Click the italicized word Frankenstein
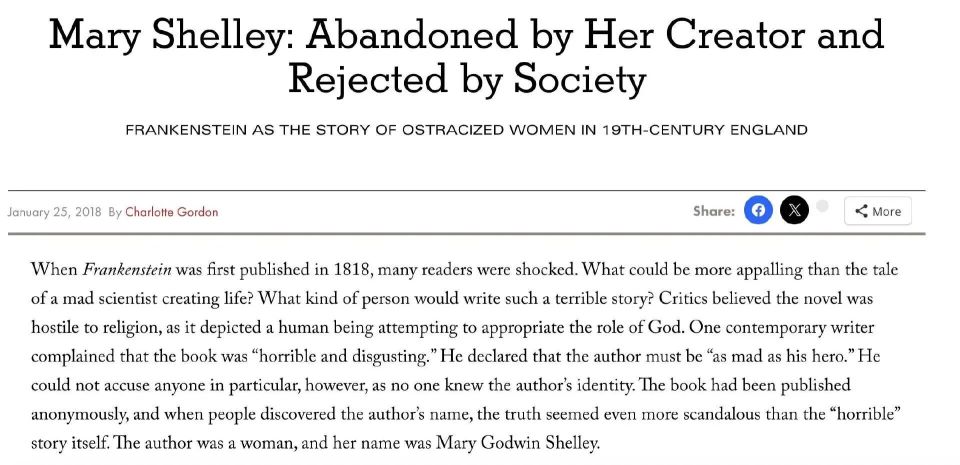Image resolution: width=960 pixels, height=465 pixels. coord(123,269)
